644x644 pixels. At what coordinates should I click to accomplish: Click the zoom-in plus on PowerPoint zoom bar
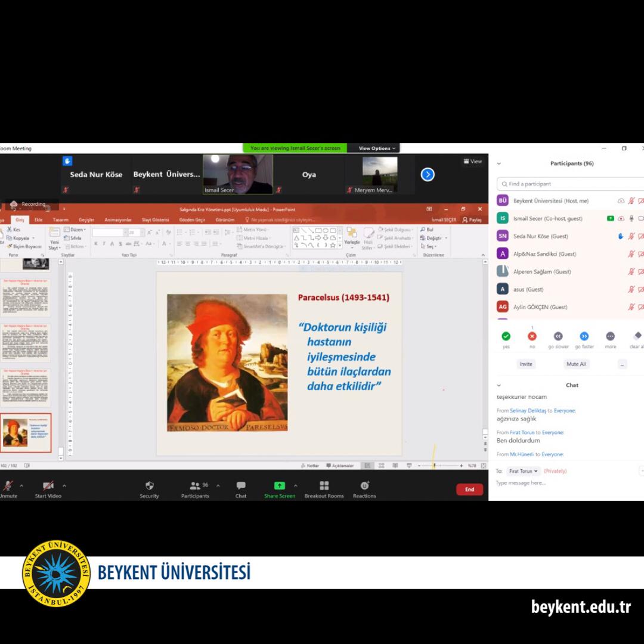[461, 465]
